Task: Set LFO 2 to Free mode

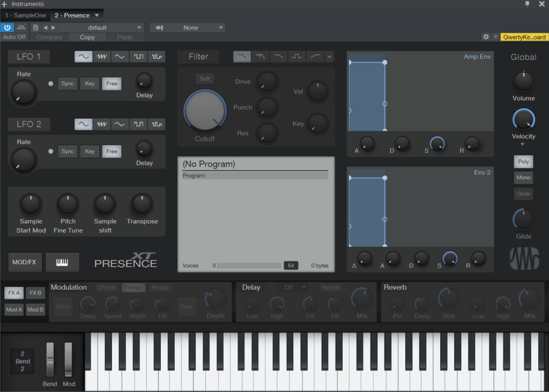Action: (x=112, y=152)
